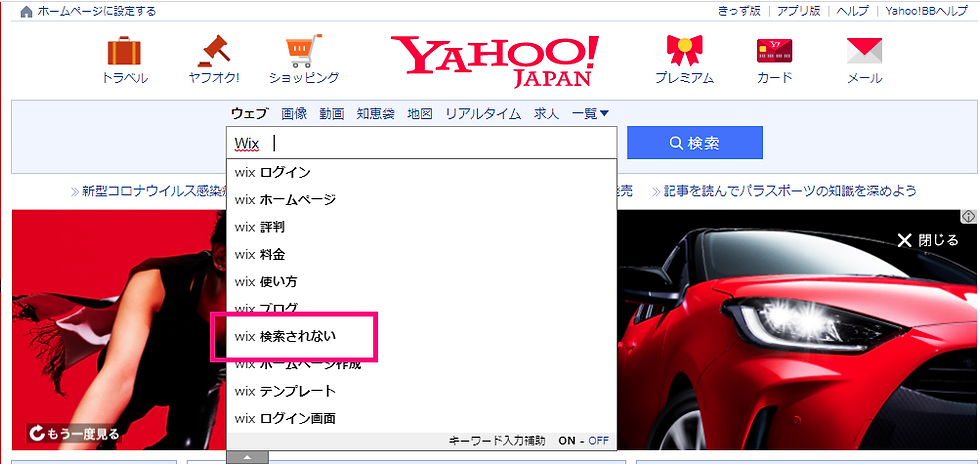This screenshot has width=980, height=464.
Task: Turn keyword input assist ON
Action: pos(568,441)
